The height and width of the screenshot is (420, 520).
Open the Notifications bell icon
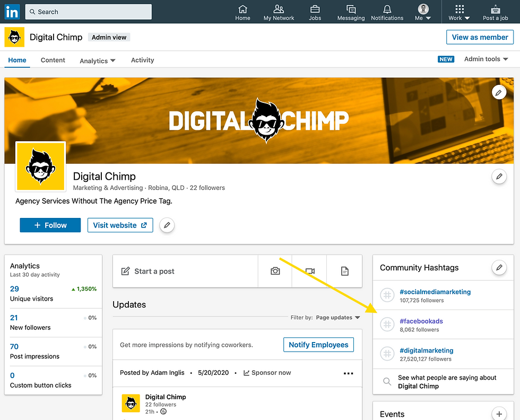click(x=387, y=13)
